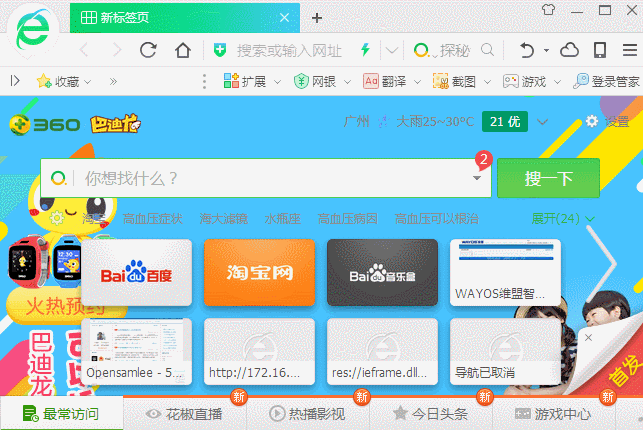
Task: Click the 360 browser logo icon
Action: click(x=33, y=31)
